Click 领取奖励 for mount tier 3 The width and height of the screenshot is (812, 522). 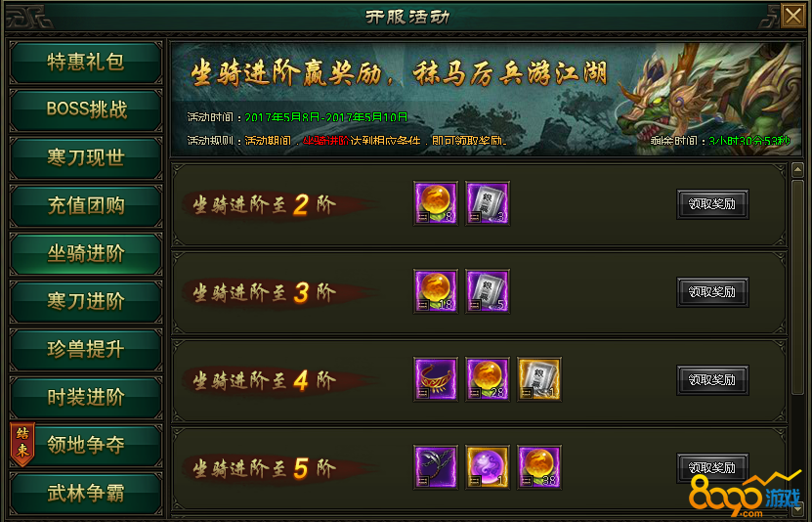712,292
